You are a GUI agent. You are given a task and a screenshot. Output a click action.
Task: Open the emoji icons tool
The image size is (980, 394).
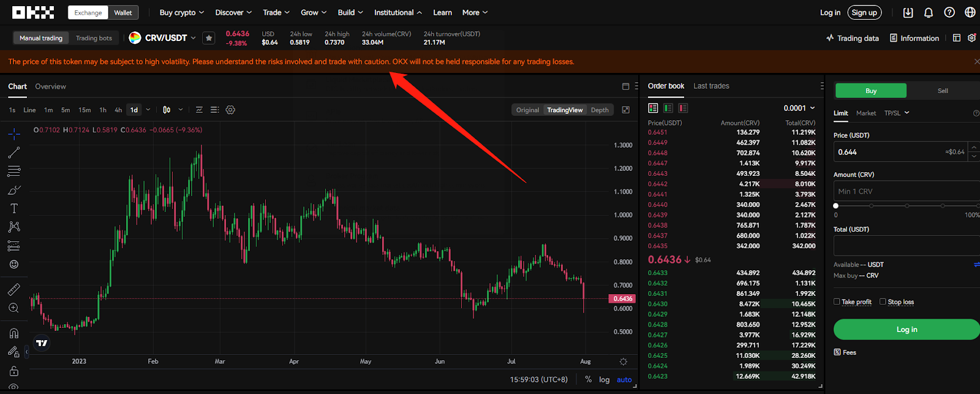tap(14, 265)
